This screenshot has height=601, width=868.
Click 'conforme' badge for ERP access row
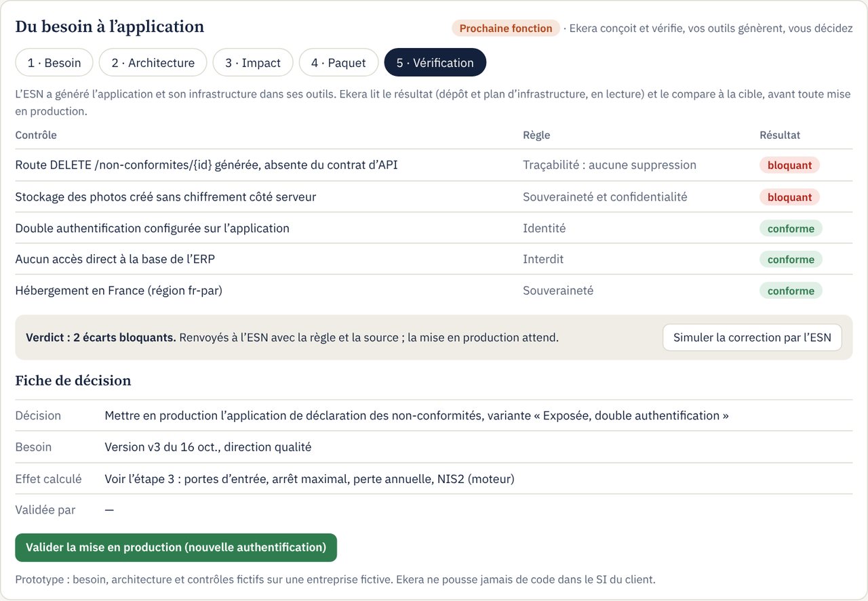click(791, 260)
